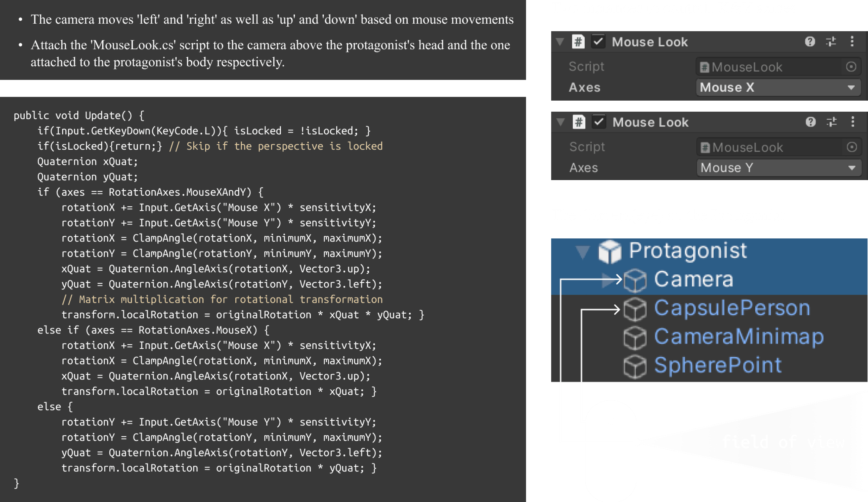868x502 pixels.
Task: Open help reference for Mouse Y component
Action: coord(810,122)
